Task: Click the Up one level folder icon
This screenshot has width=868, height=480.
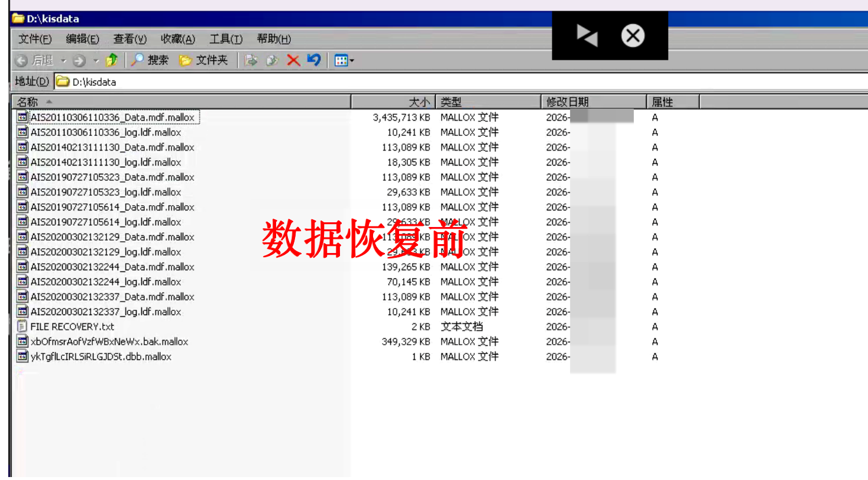Action: coord(111,60)
